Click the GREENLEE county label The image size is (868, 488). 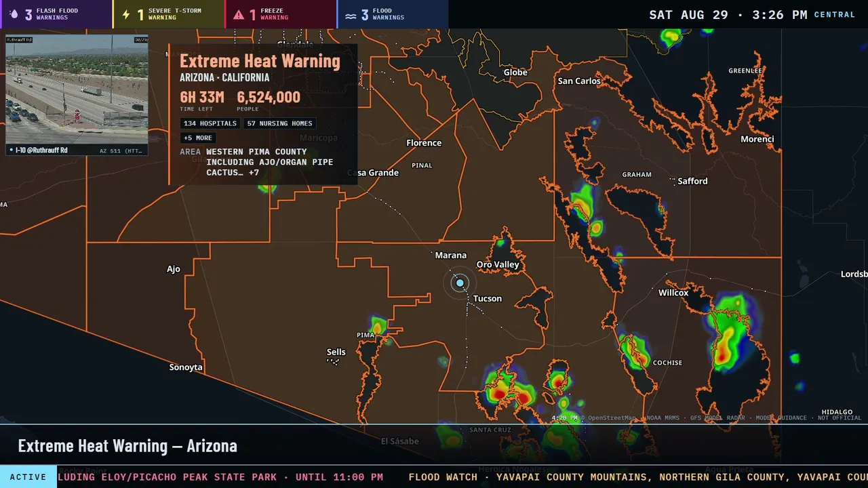[745, 70]
